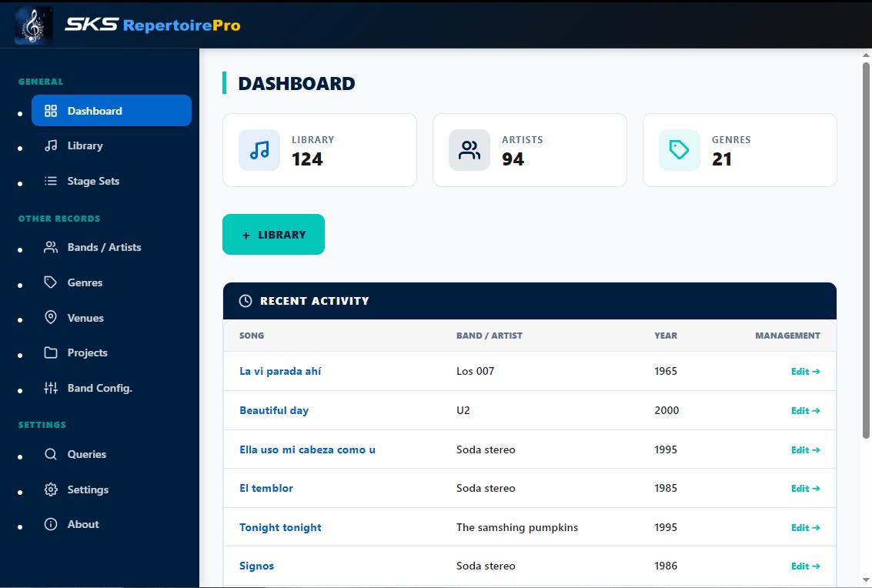The width and height of the screenshot is (872, 588).
Task: Click the Stage Sets list icon
Action: (51, 181)
